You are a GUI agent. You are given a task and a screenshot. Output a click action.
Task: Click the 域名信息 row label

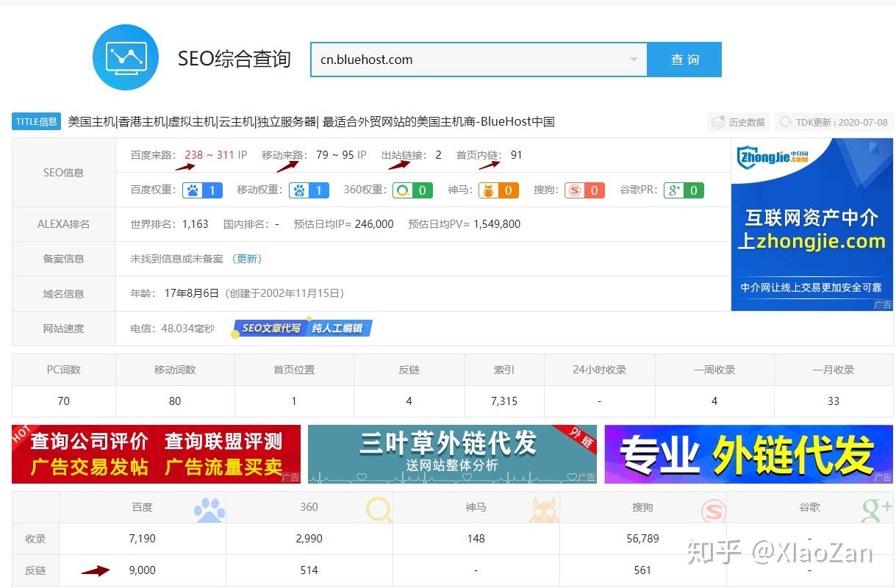(x=64, y=293)
